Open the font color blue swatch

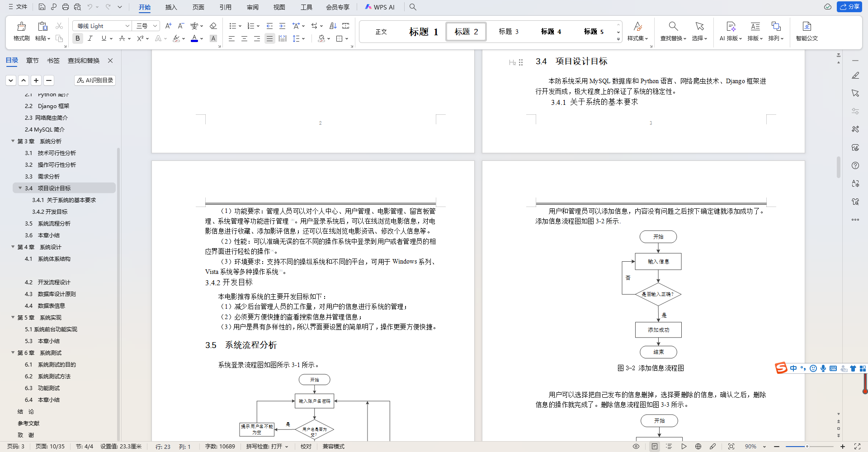click(x=194, y=38)
